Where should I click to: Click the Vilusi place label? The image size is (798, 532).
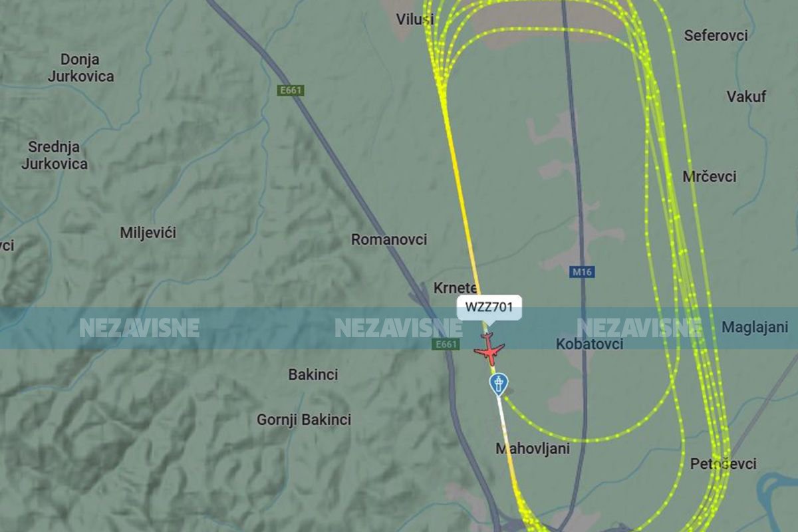click(415, 19)
